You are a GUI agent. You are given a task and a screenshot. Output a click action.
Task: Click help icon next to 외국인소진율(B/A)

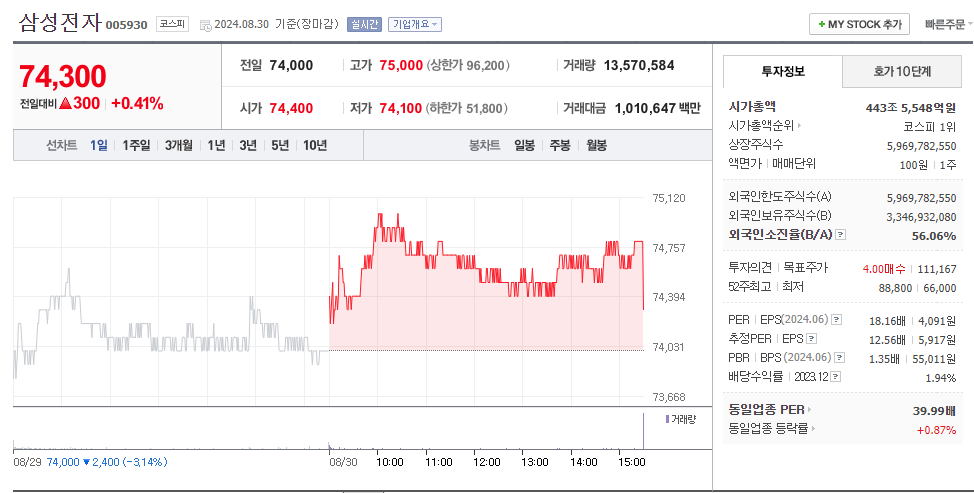pos(840,235)
